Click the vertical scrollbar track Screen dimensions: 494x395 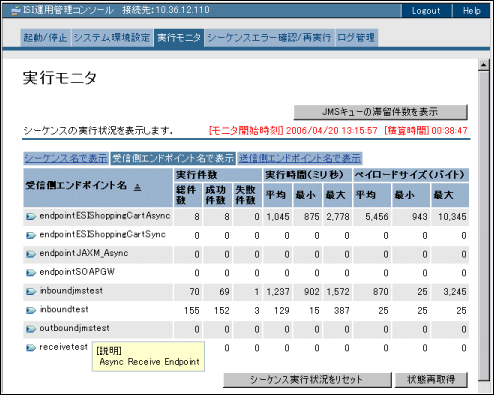483,225
